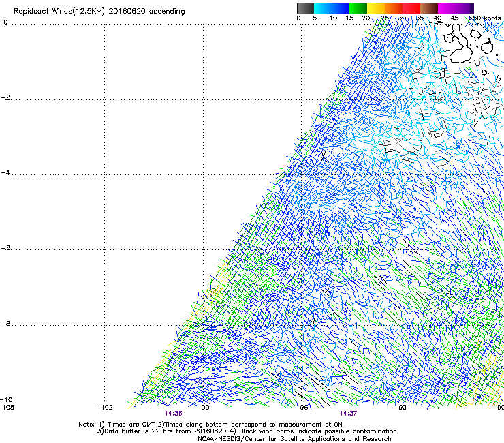The image size is (504, 443).
Task: Click the '15' legend scale label
Action: pyautogui.click(x=349, y=18)
